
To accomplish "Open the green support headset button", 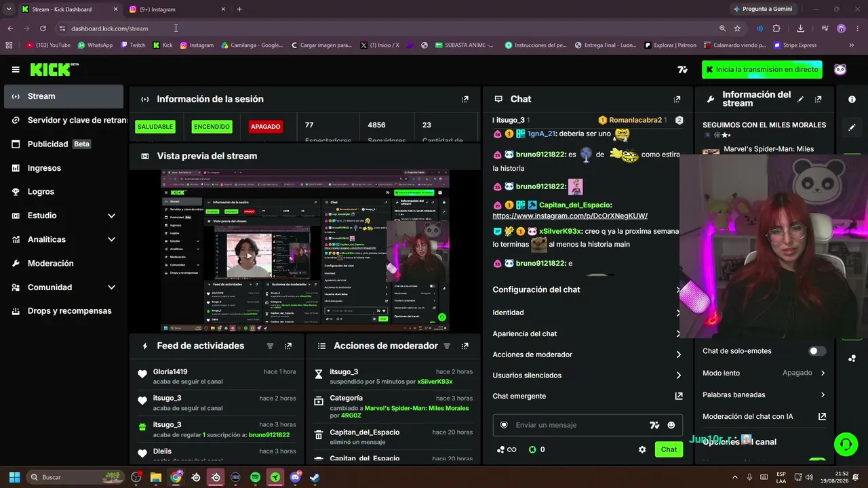I will (846, 445).
